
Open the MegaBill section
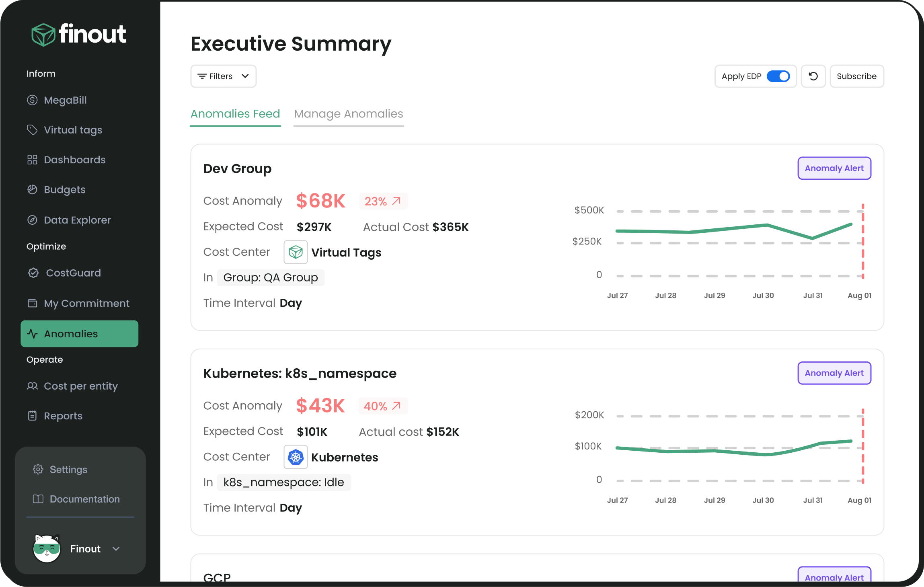pos(65,100)
